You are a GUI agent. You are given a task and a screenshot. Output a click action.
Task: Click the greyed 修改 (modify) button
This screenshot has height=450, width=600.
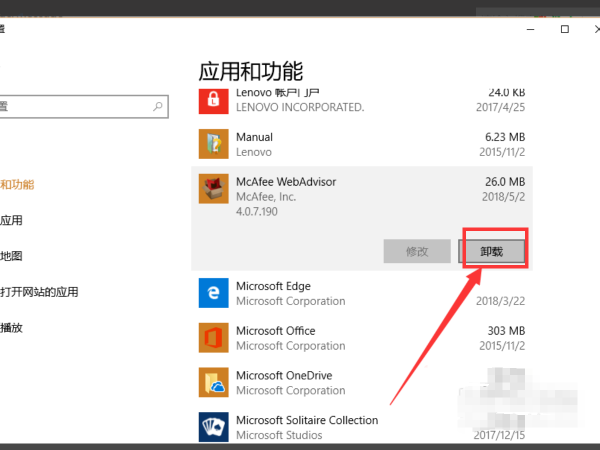tap(417, 251)
